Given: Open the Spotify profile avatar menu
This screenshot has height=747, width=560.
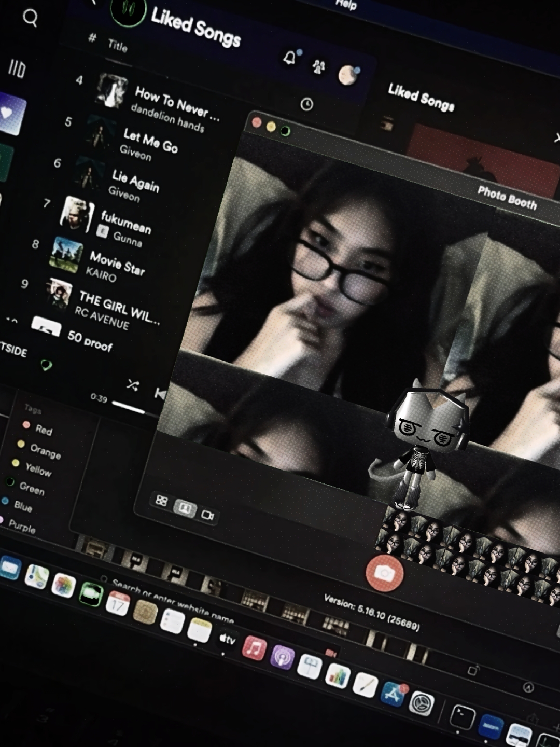Looking at the screenshot, I should [347, 75].
